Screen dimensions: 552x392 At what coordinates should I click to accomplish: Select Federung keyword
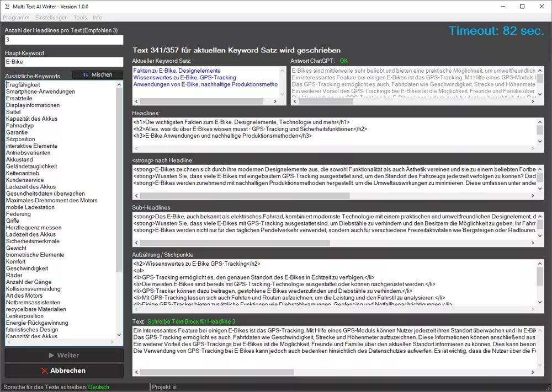[18, 214]
